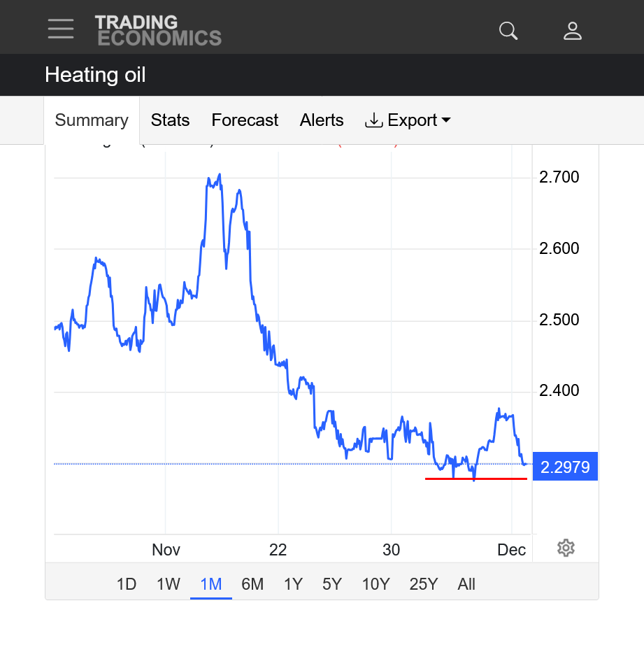644x652 pixels.
Task: Switch to the Summary tab
Action: tap(92, 120)
